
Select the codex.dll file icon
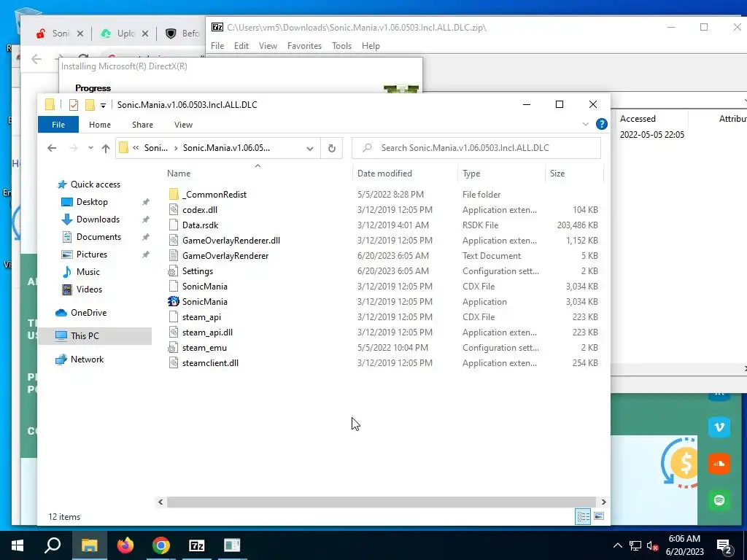tap(174, 209)
